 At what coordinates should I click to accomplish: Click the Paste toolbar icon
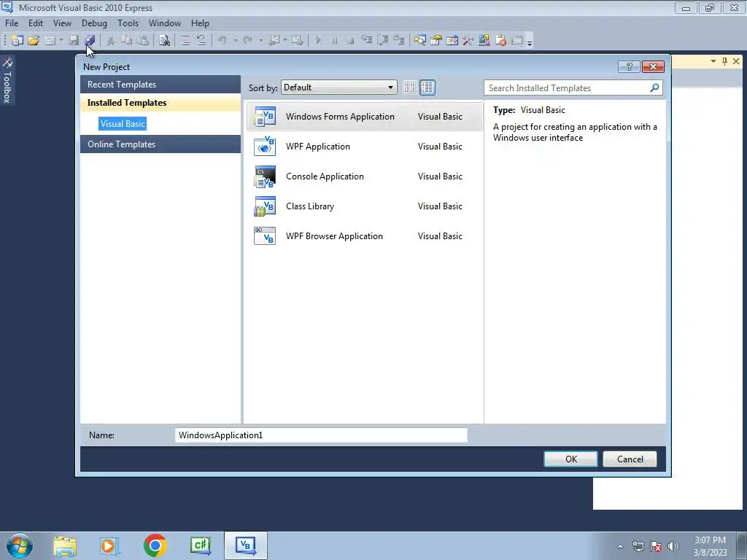click(x=142, y=41)
